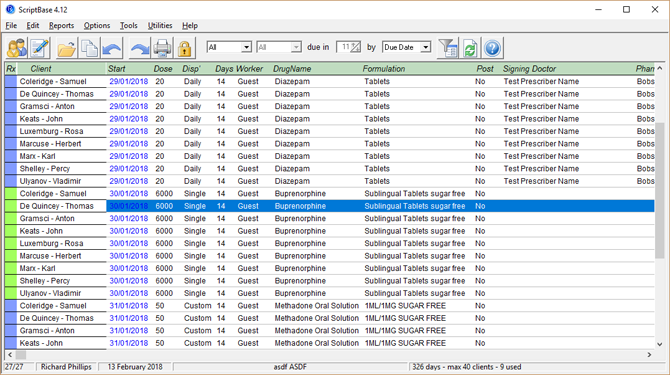The width and height of the screenshot is (670, 375).
Task: Sort by the Formulation column header
Action: pyautogui.click(x=384, y=69)
